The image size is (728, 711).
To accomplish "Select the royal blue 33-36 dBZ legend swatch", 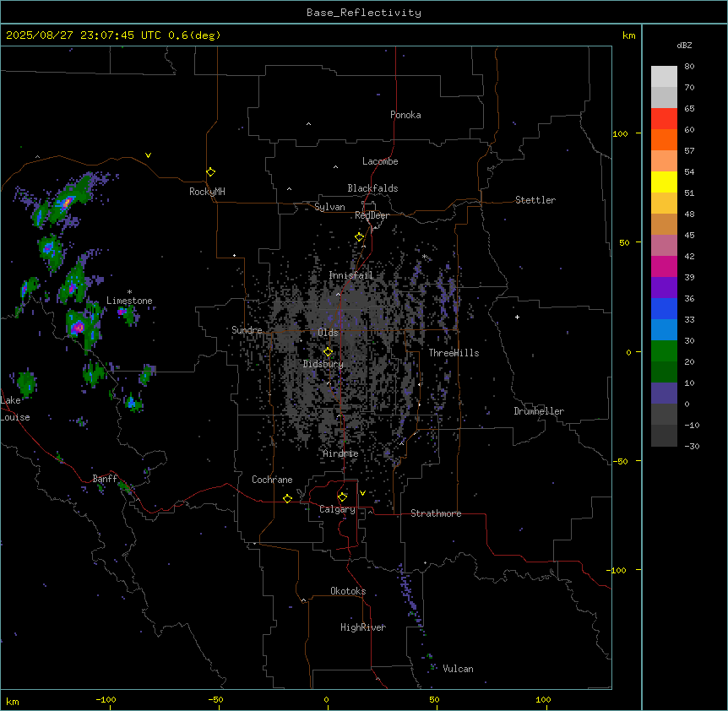I will (x=664, y=309).
